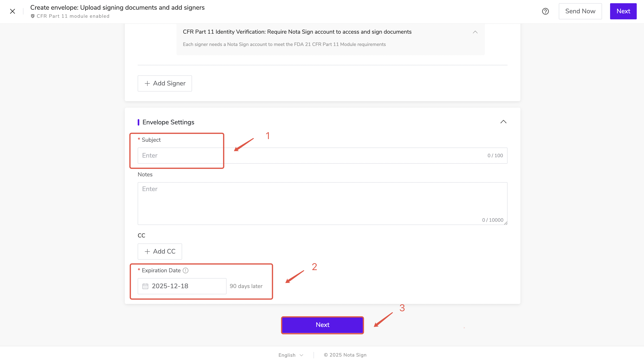
Task: Click the CFR Part 11 Identity Verification title
Action: 297,32
